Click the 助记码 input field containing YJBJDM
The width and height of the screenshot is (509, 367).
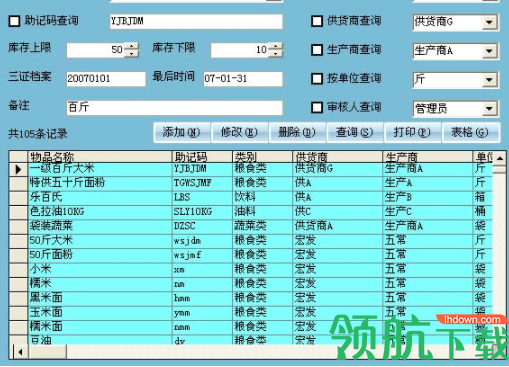(x=196, y=22)
